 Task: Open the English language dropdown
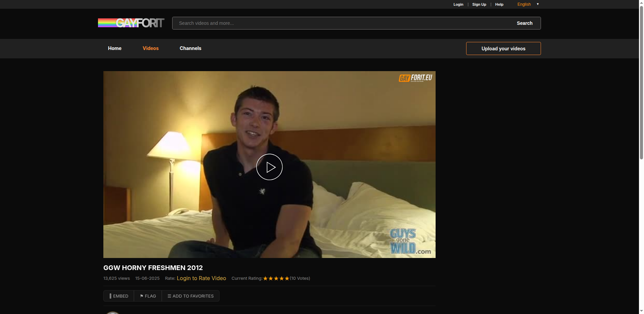pyautogui.click(x=524, y=4)
